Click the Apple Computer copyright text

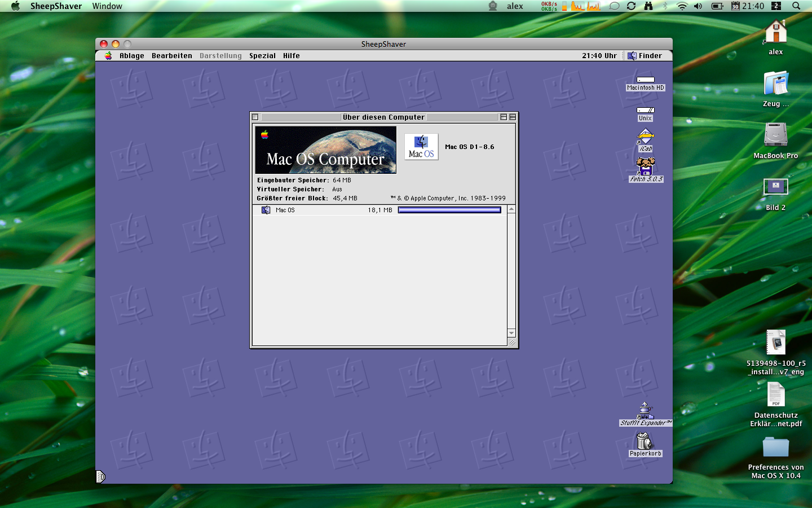click(x=448, y=199)
